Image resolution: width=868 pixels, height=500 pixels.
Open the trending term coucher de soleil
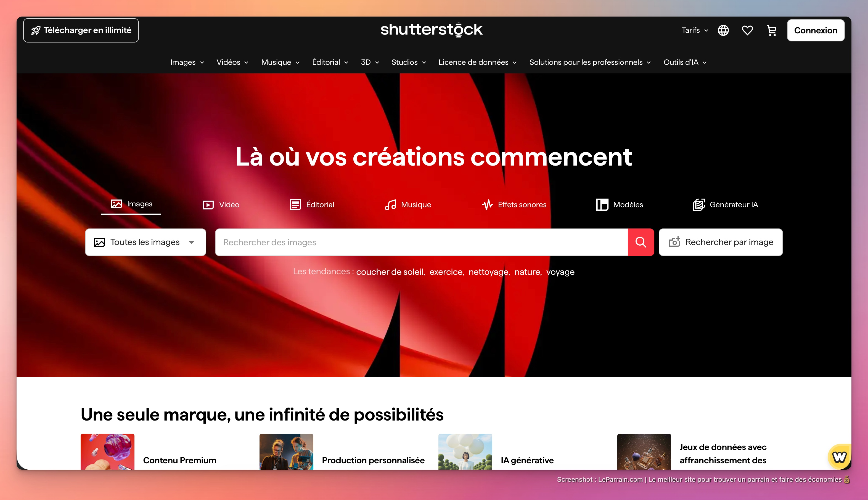point(391,272)
